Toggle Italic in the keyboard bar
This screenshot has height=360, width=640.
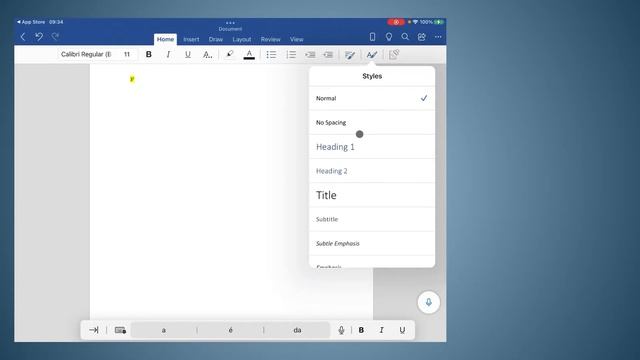pyautogui.click(x=382, y=330)
